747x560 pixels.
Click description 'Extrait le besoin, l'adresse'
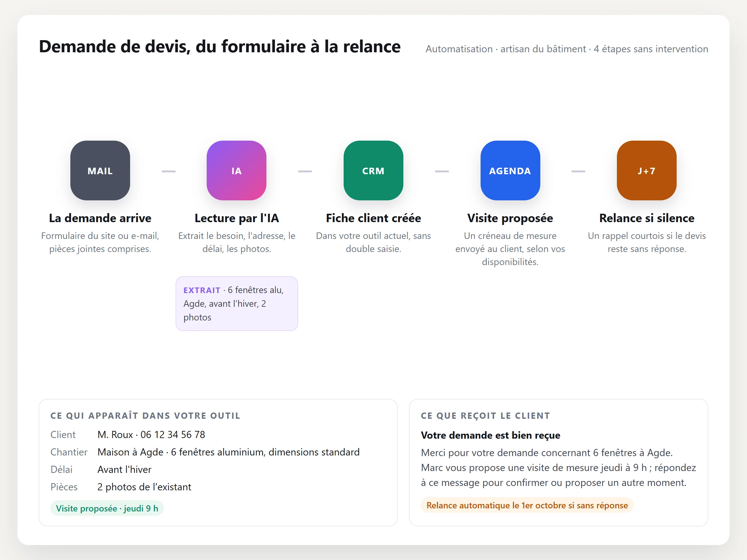237,242
